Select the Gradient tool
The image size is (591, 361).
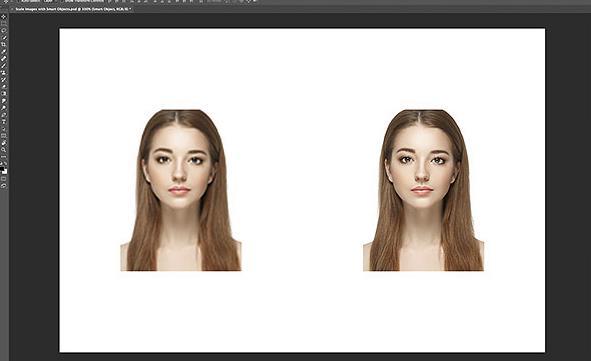point(4,93)
